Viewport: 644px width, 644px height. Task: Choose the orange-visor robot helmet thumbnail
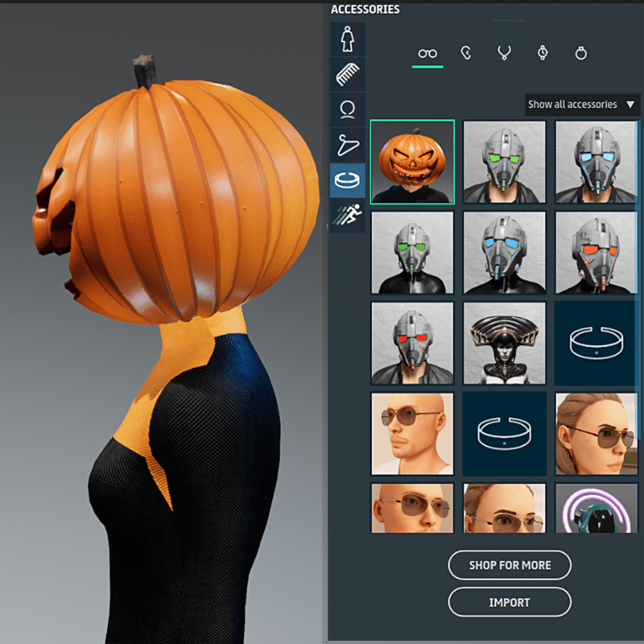click(x=597, y=253)
